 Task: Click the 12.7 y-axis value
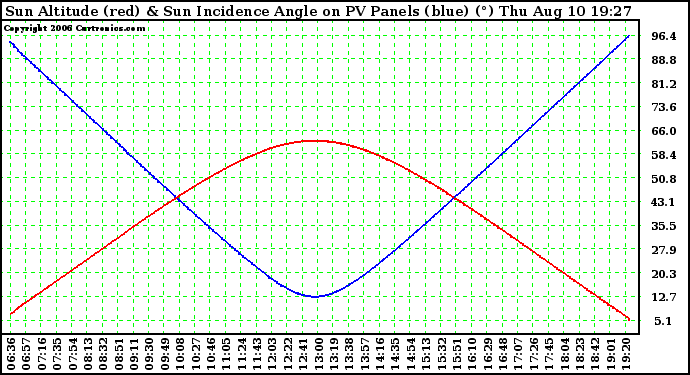[x=664, y=298]
